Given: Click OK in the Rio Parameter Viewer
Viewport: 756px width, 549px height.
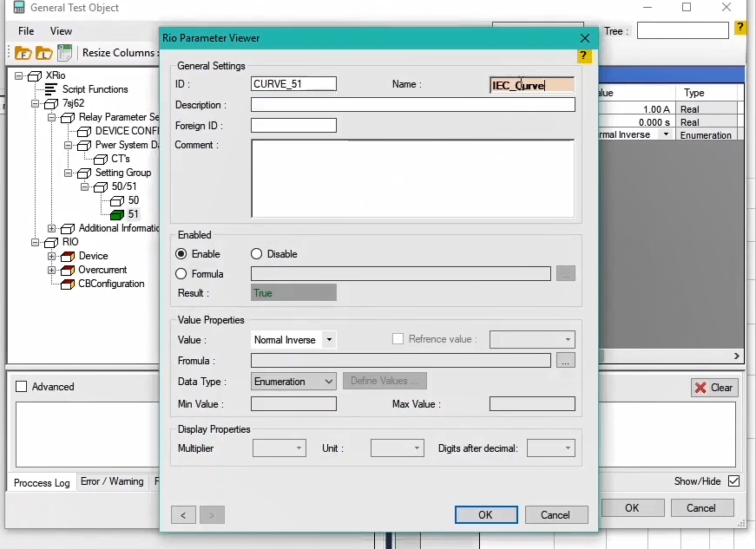Looking at the screenshot, I should [x=485, y=514].
